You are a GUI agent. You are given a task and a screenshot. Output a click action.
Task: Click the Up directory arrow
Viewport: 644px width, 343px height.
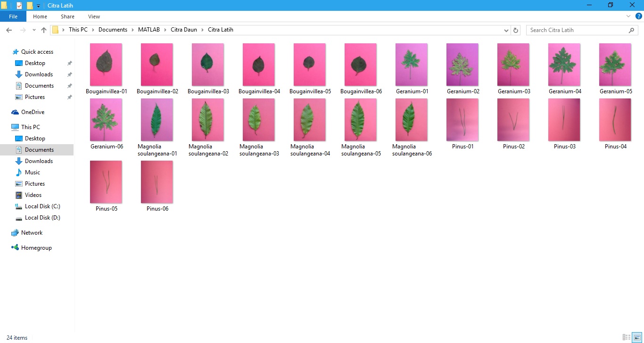click(x=44, y=30)
